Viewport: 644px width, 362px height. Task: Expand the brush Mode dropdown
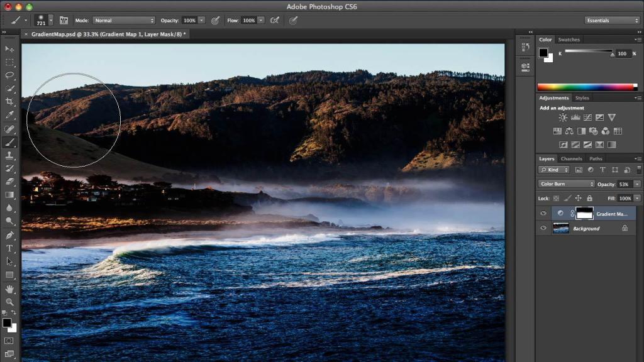[124, 20]
